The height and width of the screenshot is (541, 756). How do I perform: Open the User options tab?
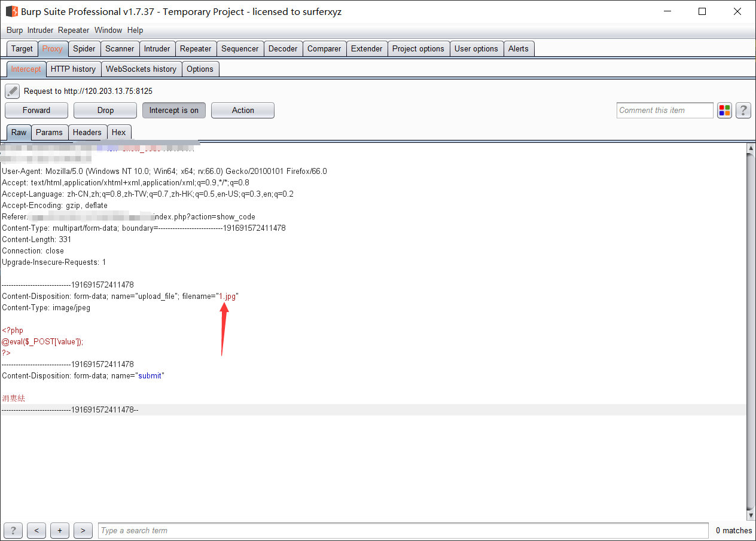[476, 49]
